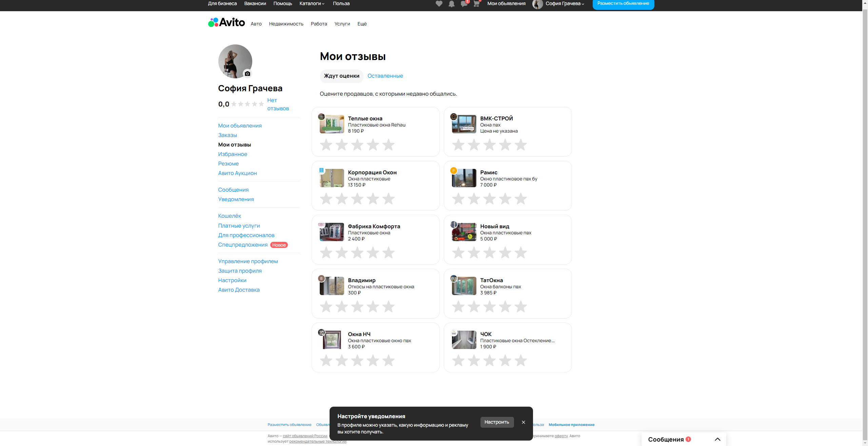Screen dimensions: 868x446
Task: Click camera icon on profile photo
Action: (x=248, y=74)
